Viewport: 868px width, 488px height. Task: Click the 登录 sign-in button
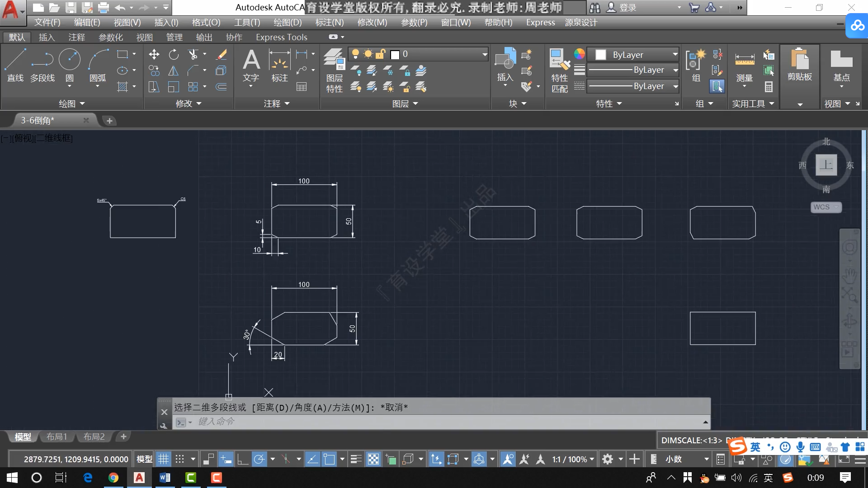point(622,8)
